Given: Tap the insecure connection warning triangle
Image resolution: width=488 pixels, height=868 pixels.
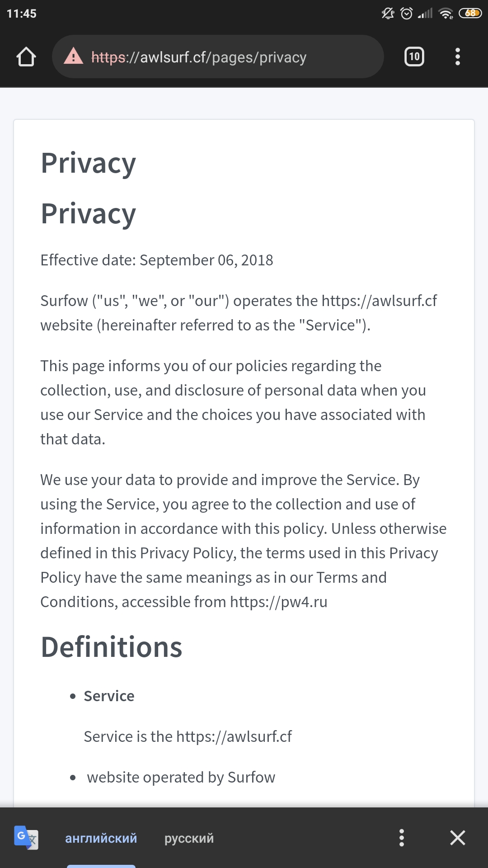Looking at the screenshot, I should (73, 57).
